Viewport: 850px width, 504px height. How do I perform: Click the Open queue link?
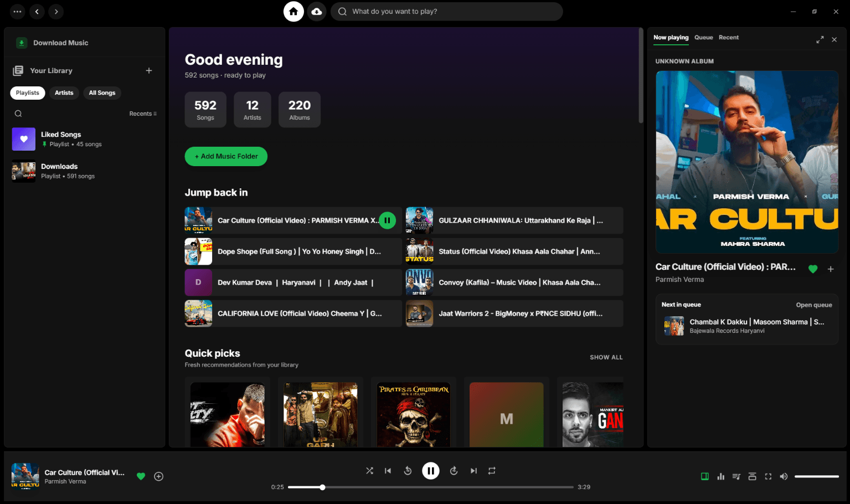tap(814, 305)
